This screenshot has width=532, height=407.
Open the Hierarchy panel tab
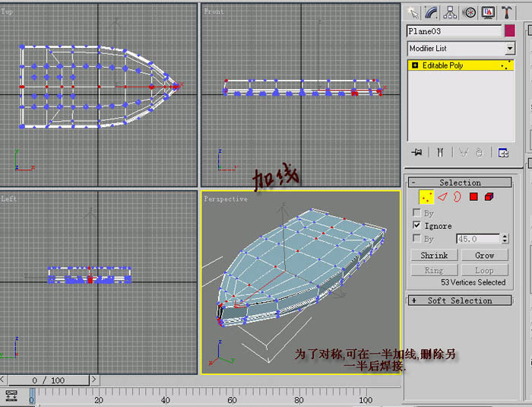pos(450,13)
